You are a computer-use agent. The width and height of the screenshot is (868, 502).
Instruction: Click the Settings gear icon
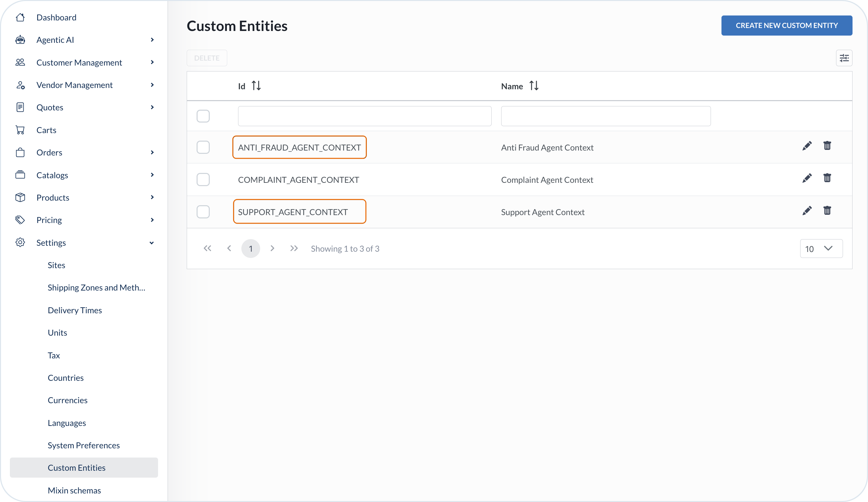(x=20, y=242)
